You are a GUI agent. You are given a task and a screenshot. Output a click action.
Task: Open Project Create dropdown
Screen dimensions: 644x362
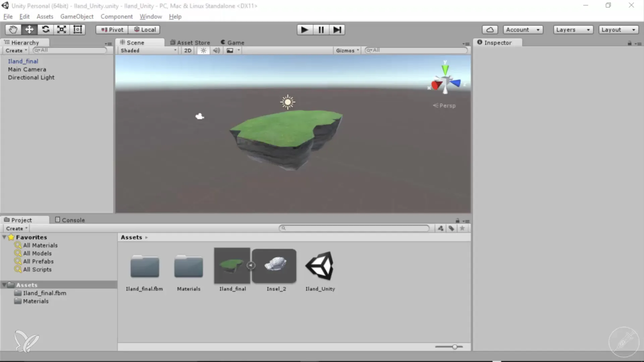pyautogui.click(x=16, y=228)
